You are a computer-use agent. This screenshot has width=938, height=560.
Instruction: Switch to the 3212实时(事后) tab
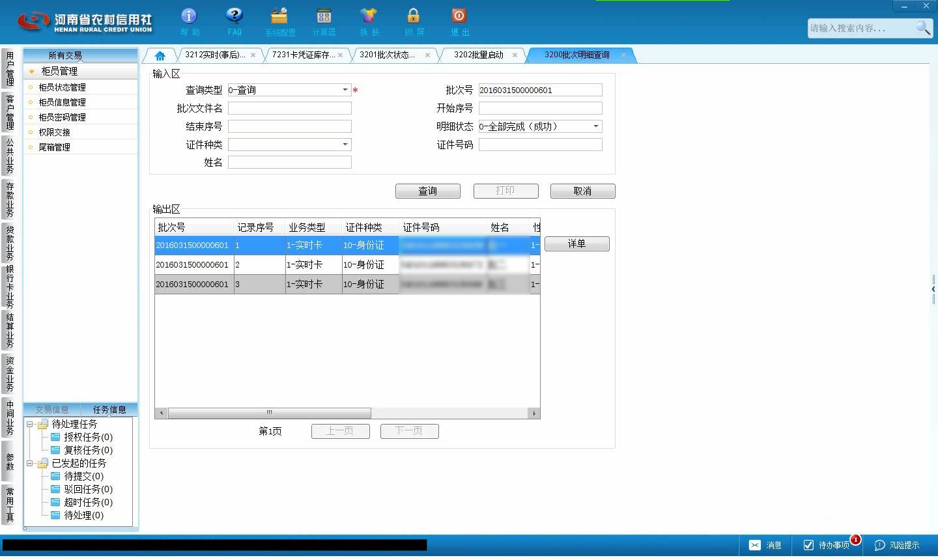coord(215,55)
